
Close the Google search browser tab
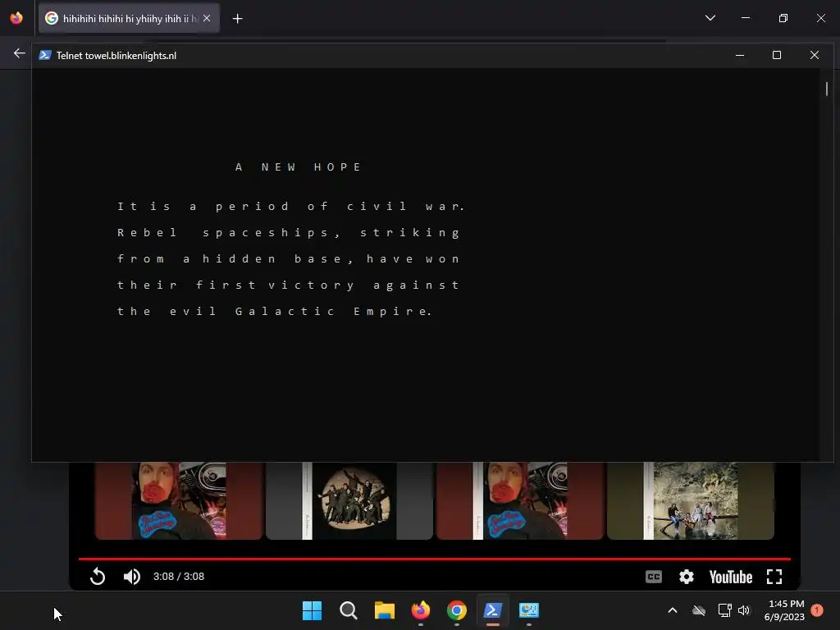pyautogui.click(x=207, y=18)
